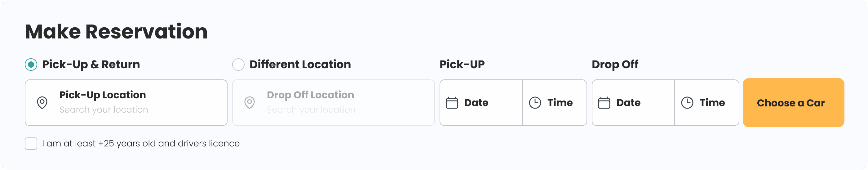
Task: Click the Drop Off Location map pin icon
Action: (249, 103)
